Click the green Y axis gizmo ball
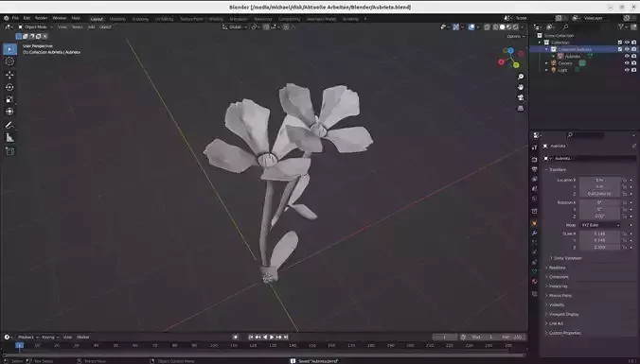This screenshot has height=364, width=640. click(516, 65)
